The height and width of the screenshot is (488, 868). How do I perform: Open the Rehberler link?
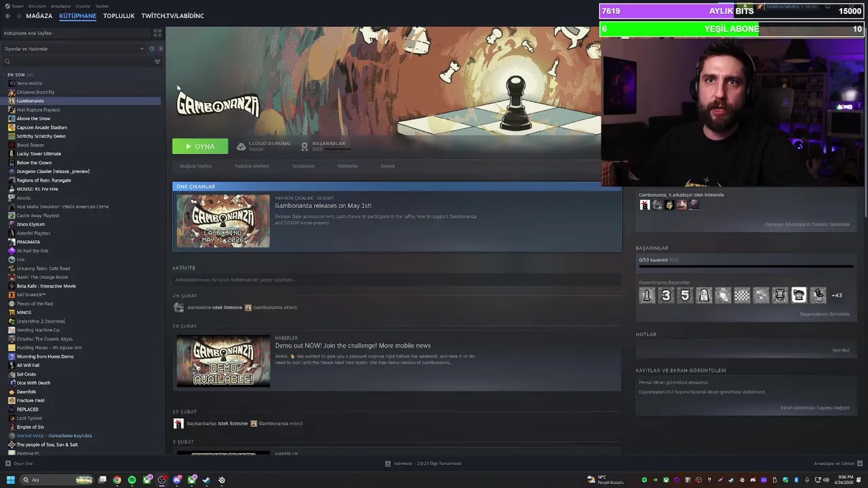pos(348,166)
